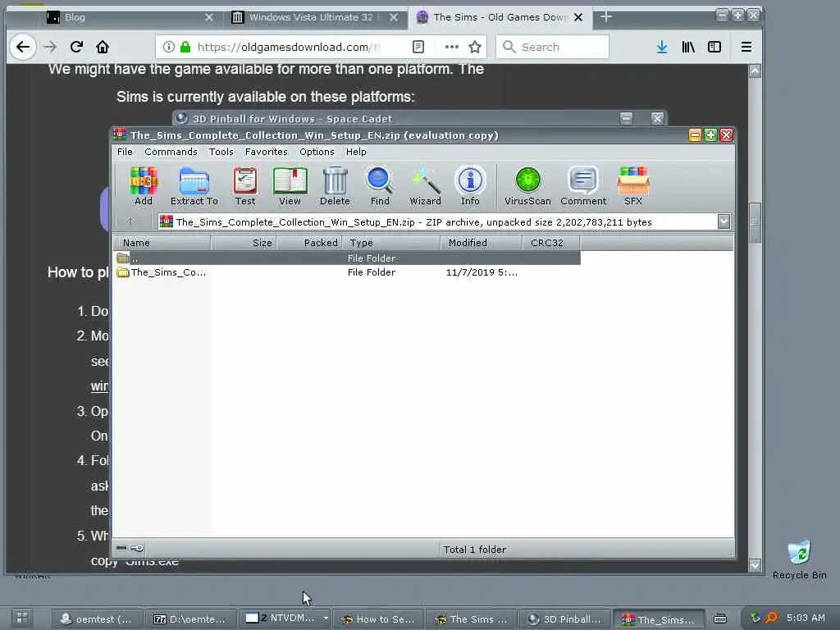840x630 pixels.
Task: Click the 5:03 AM clock
Action: (806, 618)
